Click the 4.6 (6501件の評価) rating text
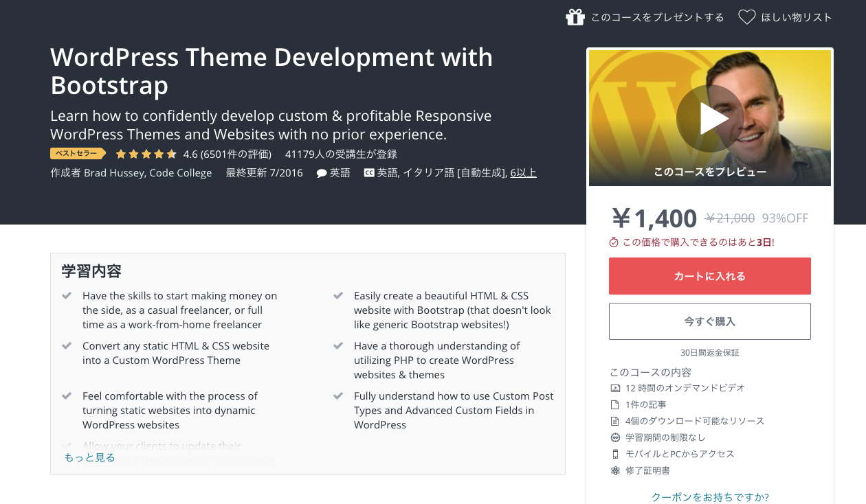 (227, 154)
